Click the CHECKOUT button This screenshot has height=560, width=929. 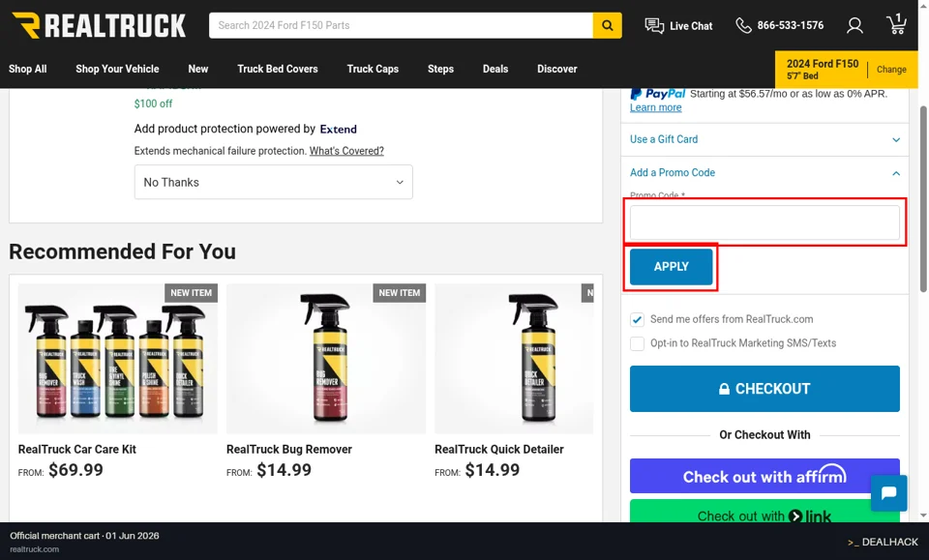click(764, 389)
